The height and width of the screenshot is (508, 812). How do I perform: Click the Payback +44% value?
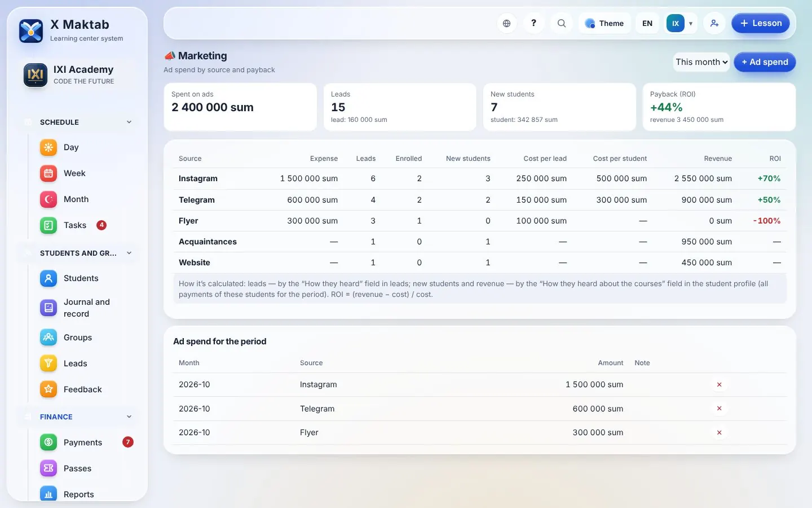tap(667, 107)
